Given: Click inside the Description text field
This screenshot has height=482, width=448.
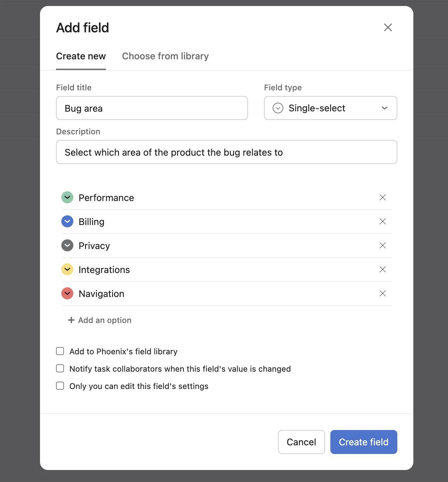Looking at the screenshot, I should coord(226,152).
